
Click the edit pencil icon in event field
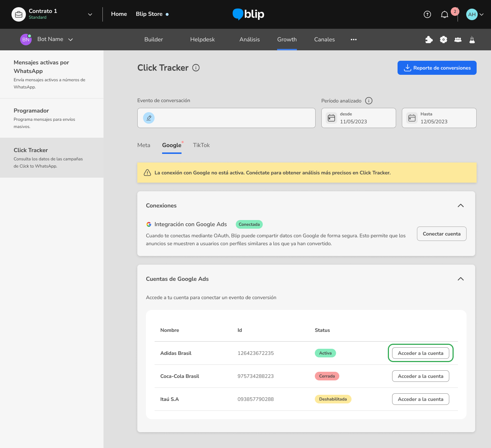point(149,118)
